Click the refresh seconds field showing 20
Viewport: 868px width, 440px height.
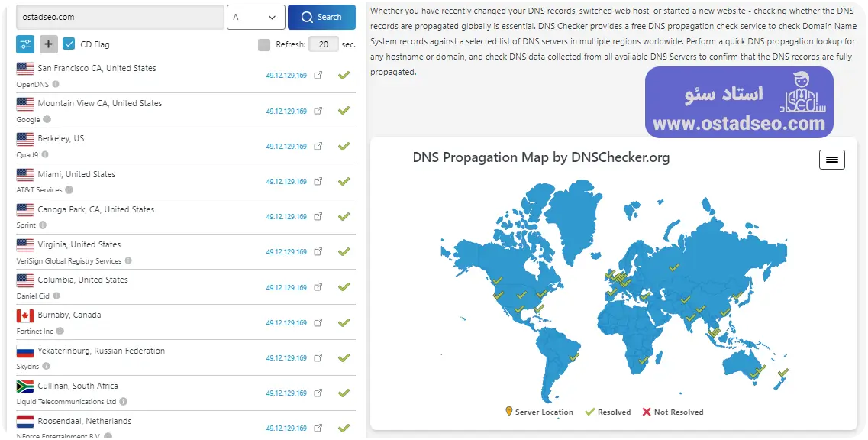tap(323, 44)
